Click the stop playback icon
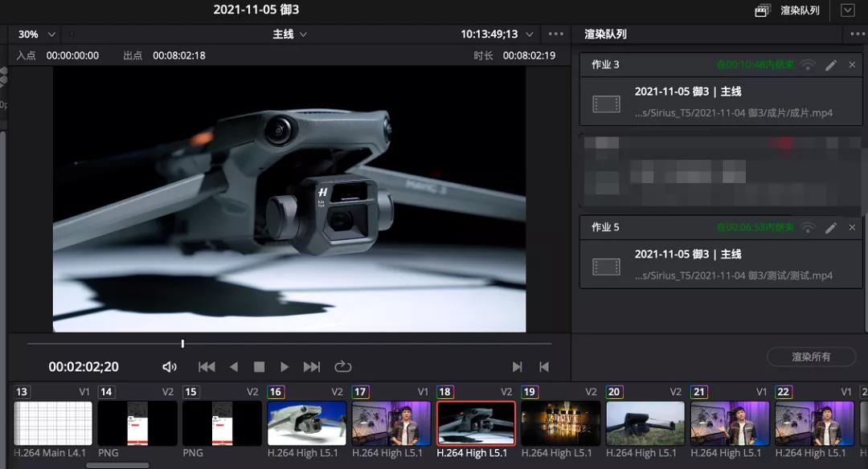 [259, 366]
